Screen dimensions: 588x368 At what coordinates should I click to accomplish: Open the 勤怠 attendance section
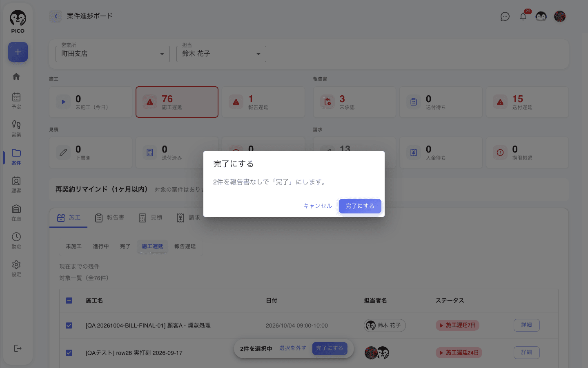point(16,240)
